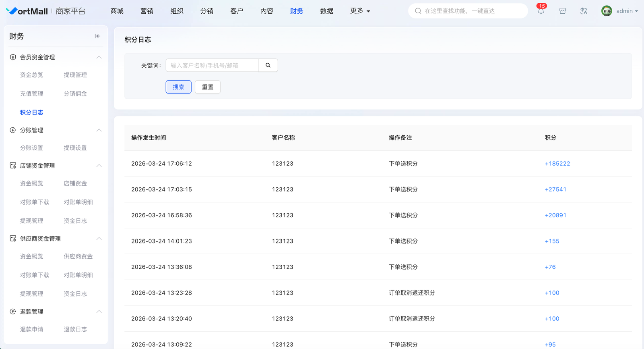Click the ortMall logo

coord(27,11)
